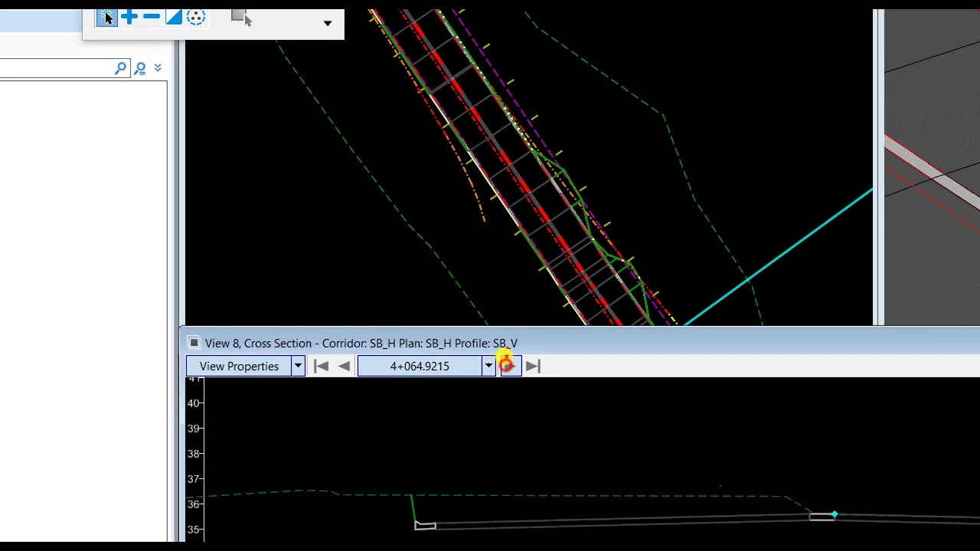The height and width of the screenshot is (551, 980).
Task: Open the advanced search person icon
Action: [140, 69]
